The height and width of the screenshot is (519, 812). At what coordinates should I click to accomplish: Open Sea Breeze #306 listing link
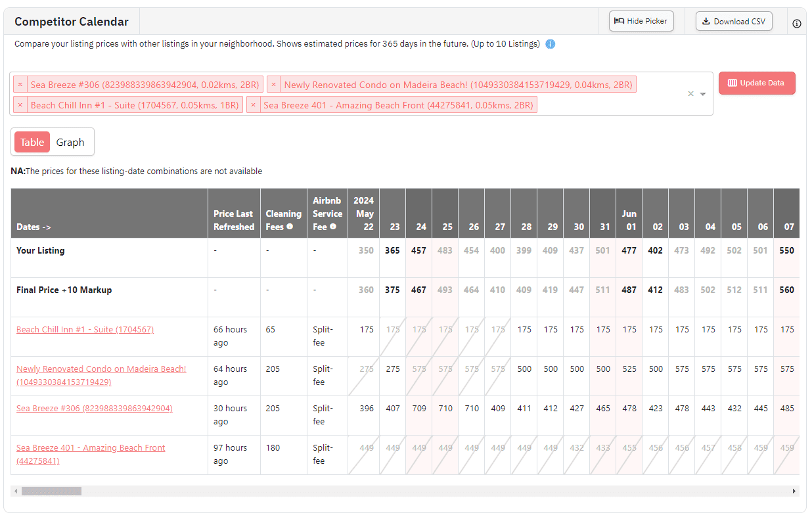pos(95,409)
